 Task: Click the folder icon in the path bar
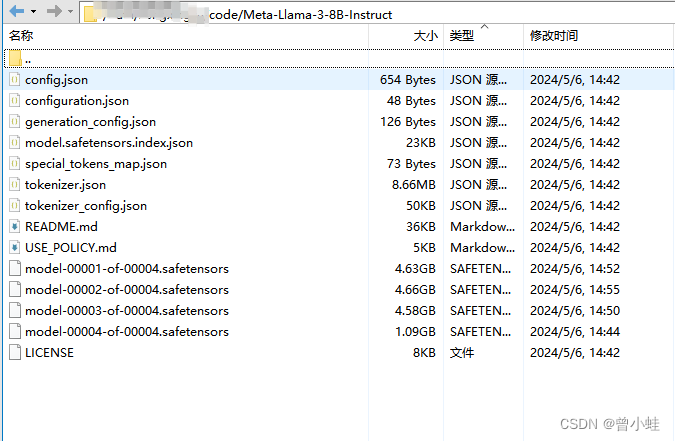coord(92,14)
